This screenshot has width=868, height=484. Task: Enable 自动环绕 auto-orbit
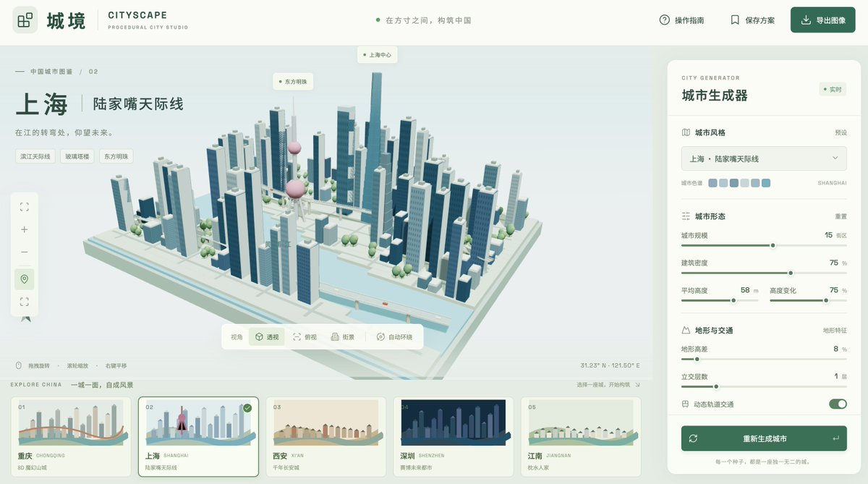pos(394,337)
